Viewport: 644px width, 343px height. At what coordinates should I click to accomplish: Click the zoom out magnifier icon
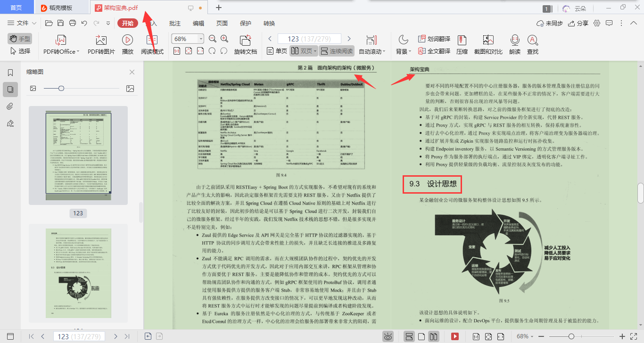(x=213, y=39)
